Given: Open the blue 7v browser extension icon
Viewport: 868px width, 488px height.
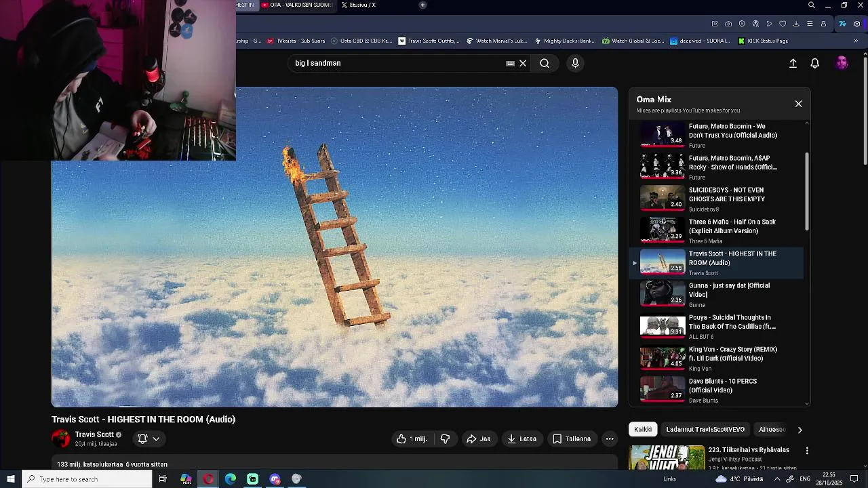Looking at the screenshot, I should coord(842,24).
